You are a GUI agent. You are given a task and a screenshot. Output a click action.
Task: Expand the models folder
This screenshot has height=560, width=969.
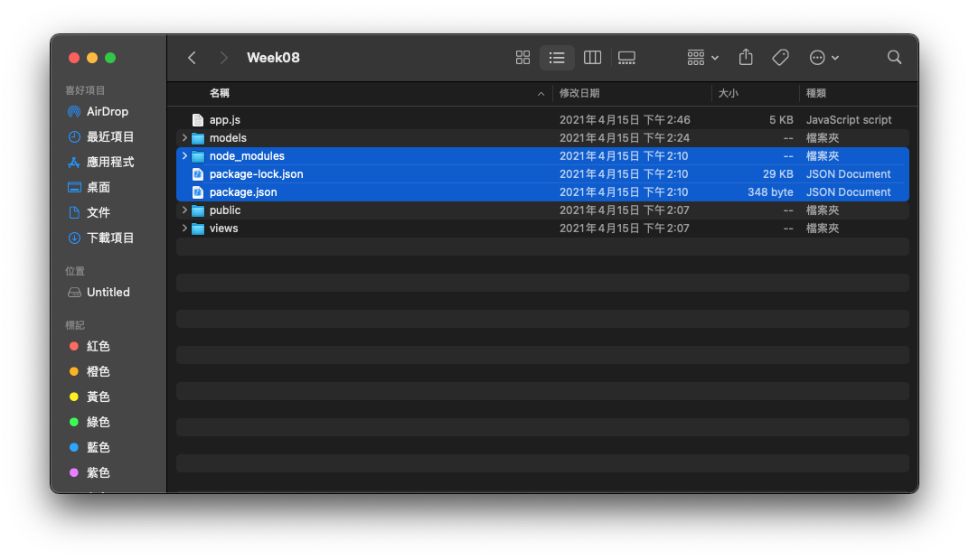point(184,138)
